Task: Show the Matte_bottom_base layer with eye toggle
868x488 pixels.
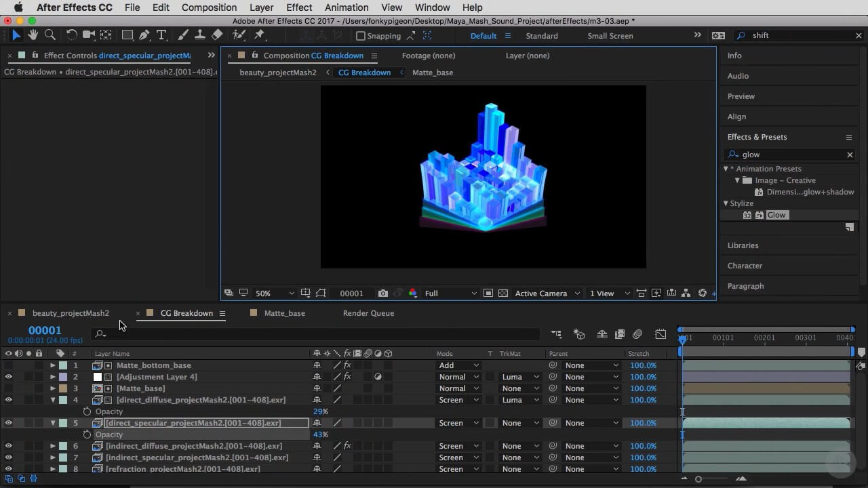Action: (9, 365)
